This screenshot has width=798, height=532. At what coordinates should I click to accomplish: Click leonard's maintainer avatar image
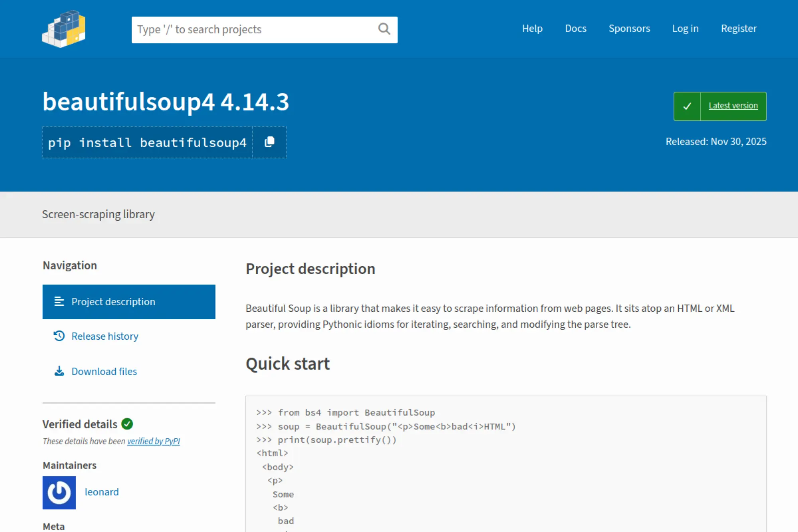[x=59, y=492]
